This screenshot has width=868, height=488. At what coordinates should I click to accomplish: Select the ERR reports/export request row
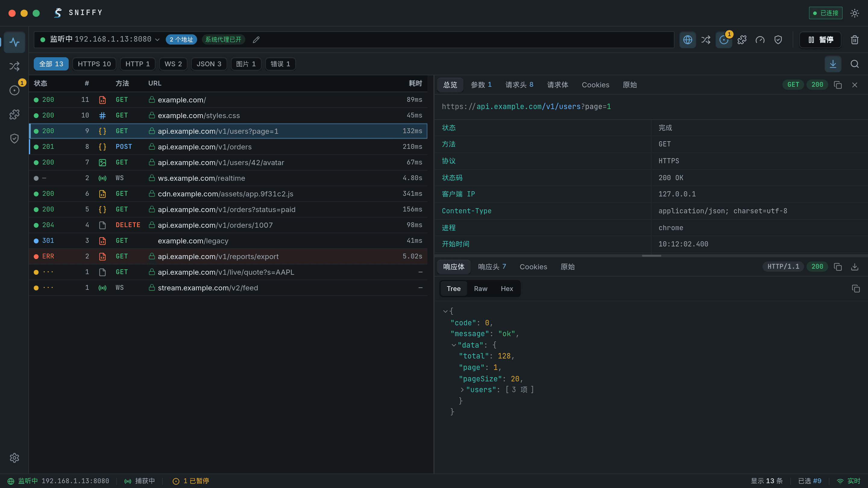point(228,256)
